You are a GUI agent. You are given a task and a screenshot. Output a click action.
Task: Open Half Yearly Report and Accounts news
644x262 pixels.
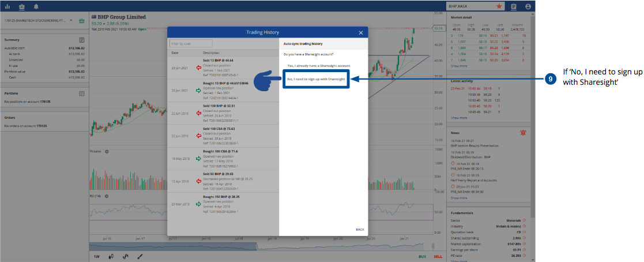[473, 180]
